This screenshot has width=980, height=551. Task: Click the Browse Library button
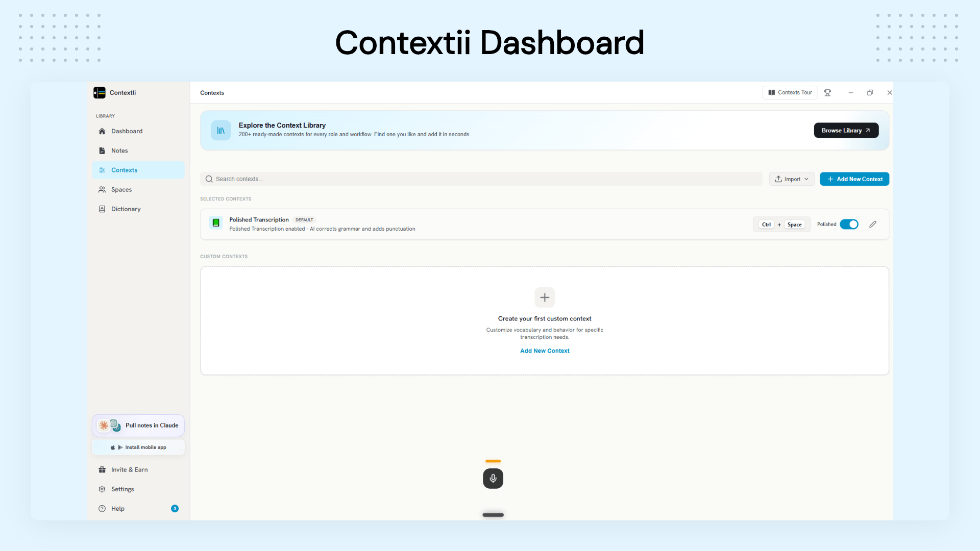click(x=846, y=130)
